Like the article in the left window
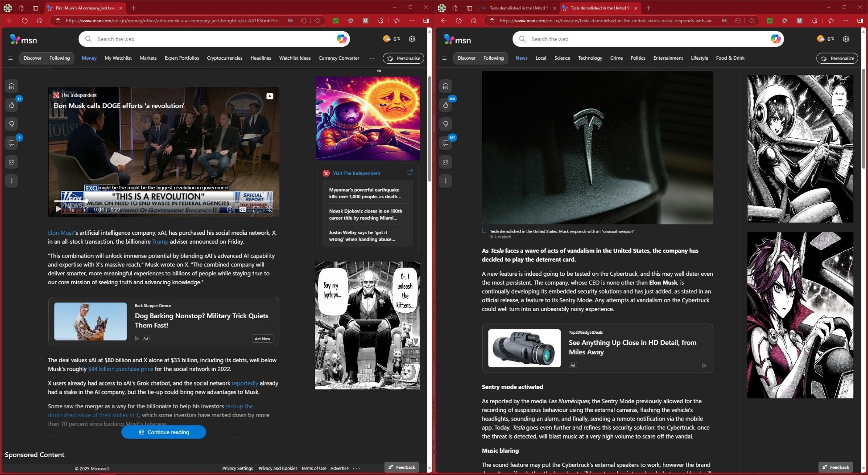 tap(12, 105)
